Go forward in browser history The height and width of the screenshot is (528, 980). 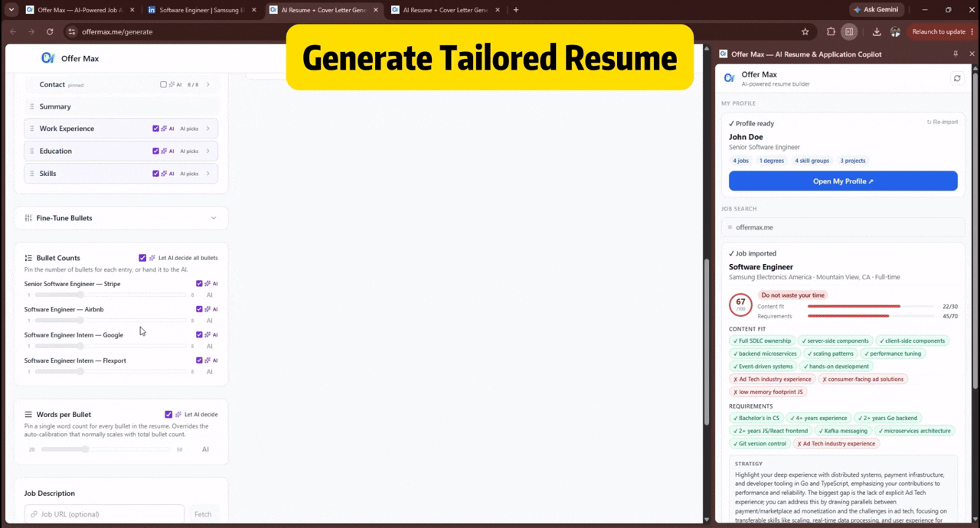31,31
